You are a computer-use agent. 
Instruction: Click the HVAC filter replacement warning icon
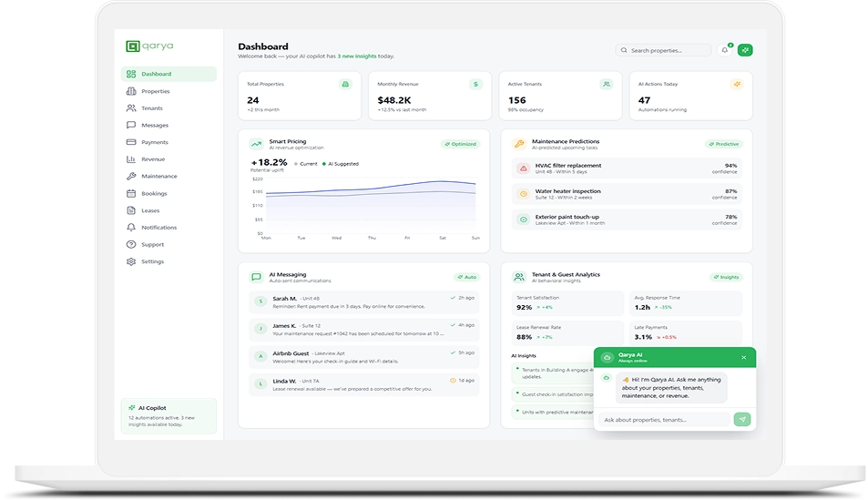(523, 168)
